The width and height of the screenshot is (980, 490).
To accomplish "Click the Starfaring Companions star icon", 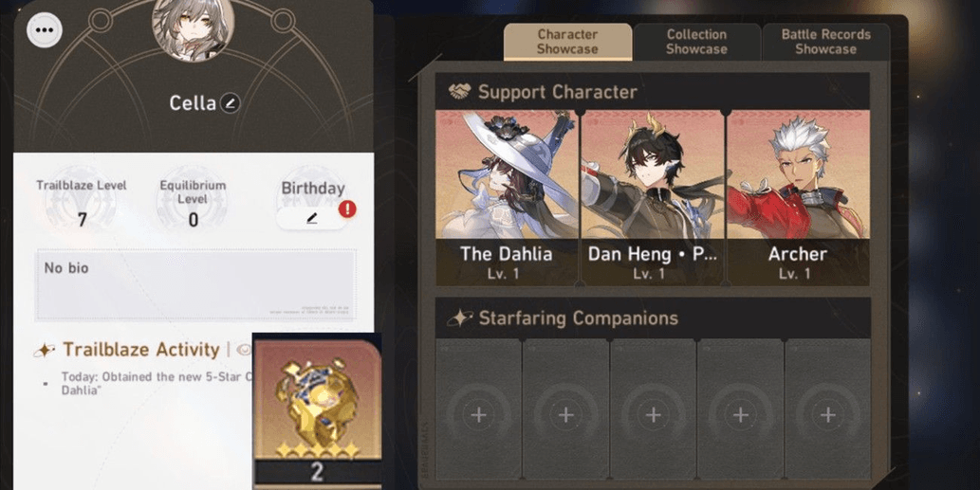I will point(460,318).
